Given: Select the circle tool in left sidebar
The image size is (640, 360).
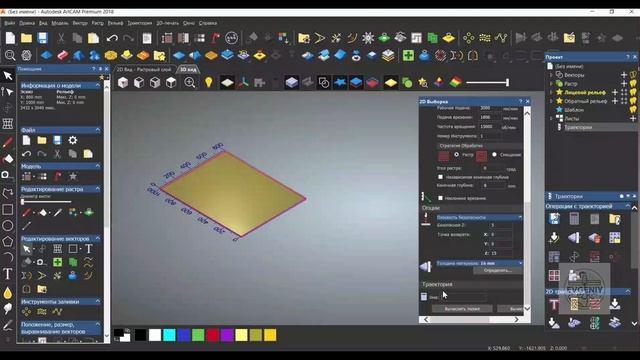Looking at the screenshot, I should (7, 225).
